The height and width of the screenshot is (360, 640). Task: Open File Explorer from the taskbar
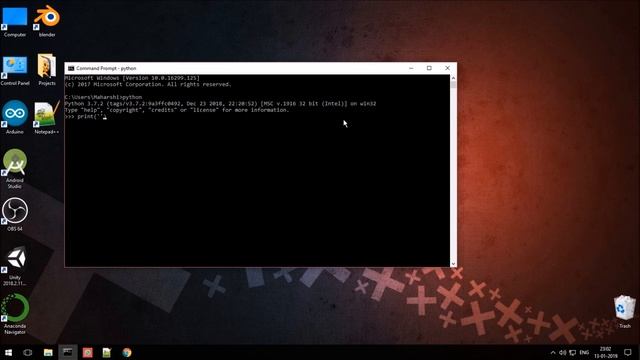(x=48, y=352)
